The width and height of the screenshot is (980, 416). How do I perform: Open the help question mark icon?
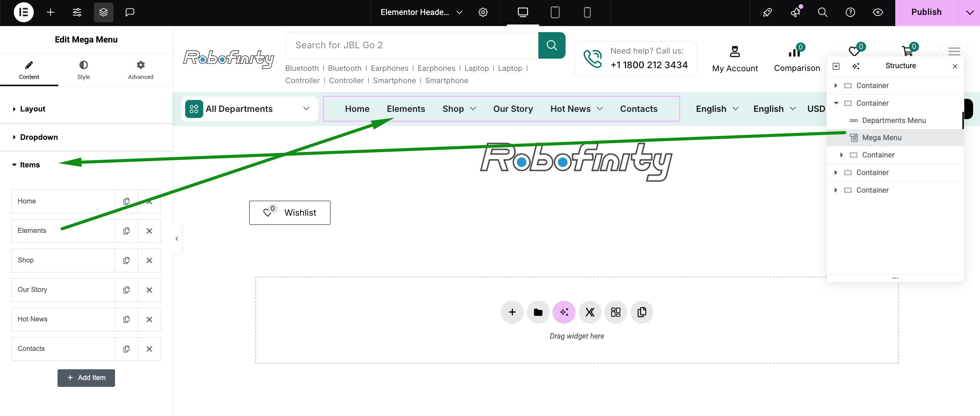(x=850, y=12)
